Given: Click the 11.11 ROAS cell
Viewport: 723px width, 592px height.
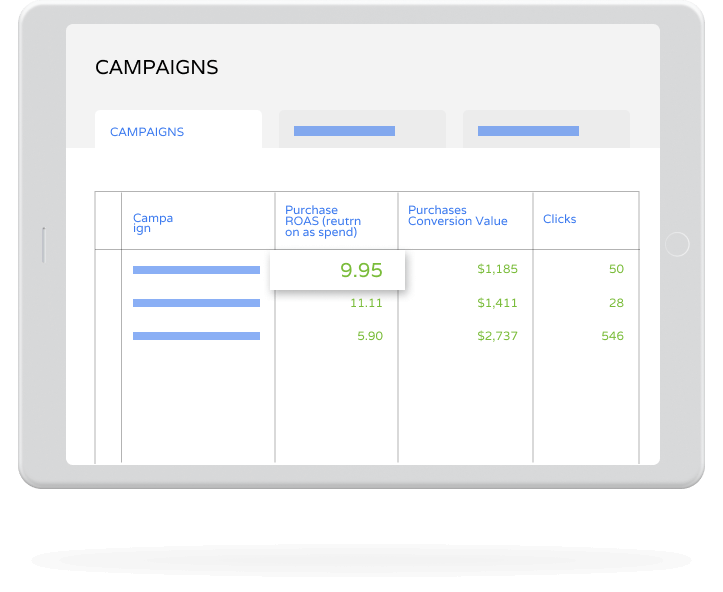Looking at the screenshot, I should [x=366, y=303].
